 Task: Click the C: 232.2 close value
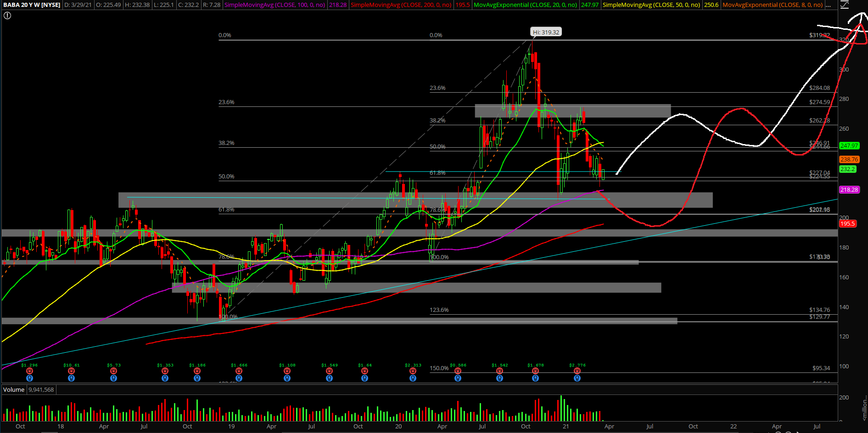tap(189, 5)
